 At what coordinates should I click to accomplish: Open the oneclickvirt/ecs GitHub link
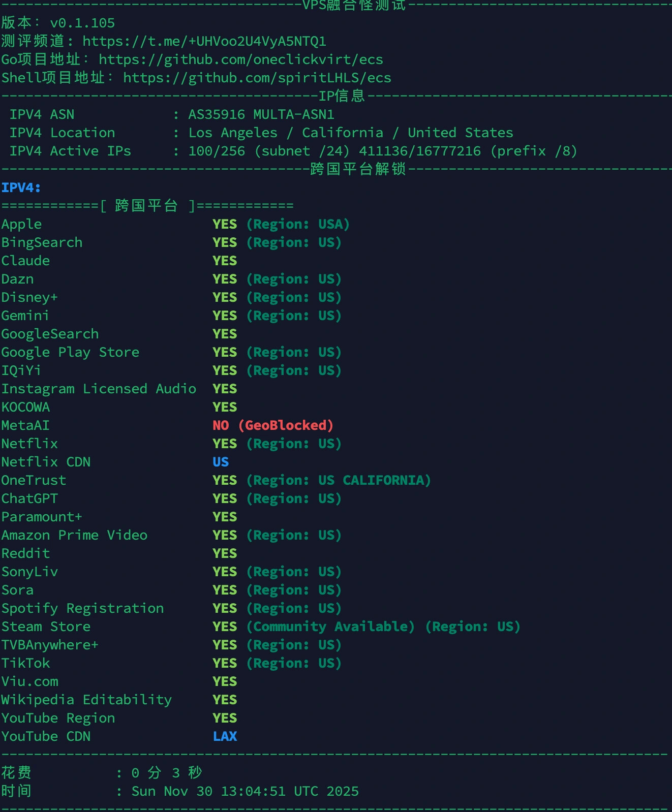(241, 59)
